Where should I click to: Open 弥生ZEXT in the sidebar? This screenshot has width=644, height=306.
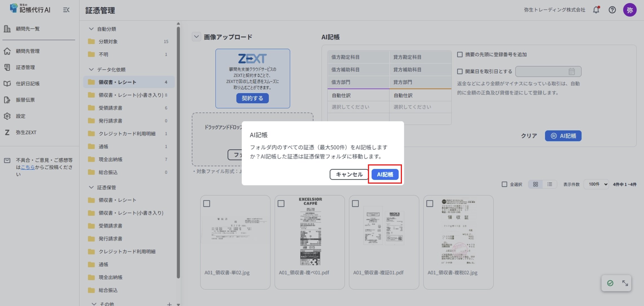[26, 132]
